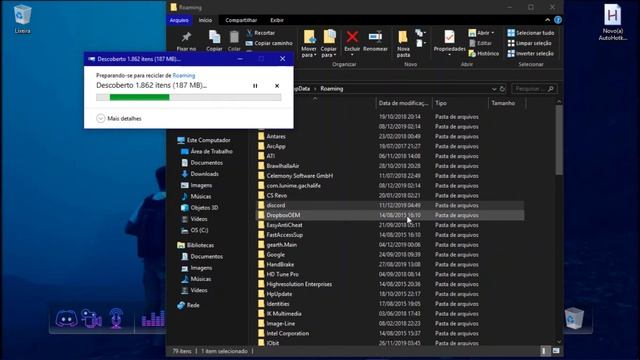Click Copiar caminho command
The image size is (640, 360).
(x=269, y=43)
